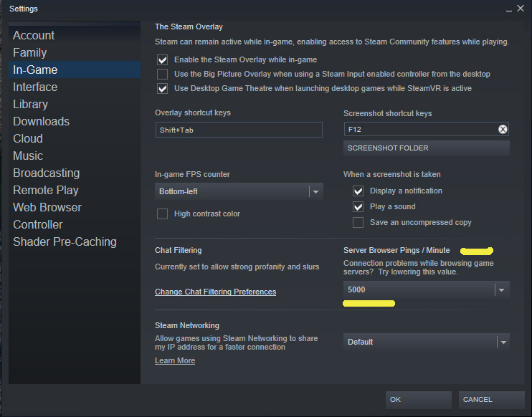
Task: Click the Server Browser Pings / Minute heading
Action: pos(396,250)
